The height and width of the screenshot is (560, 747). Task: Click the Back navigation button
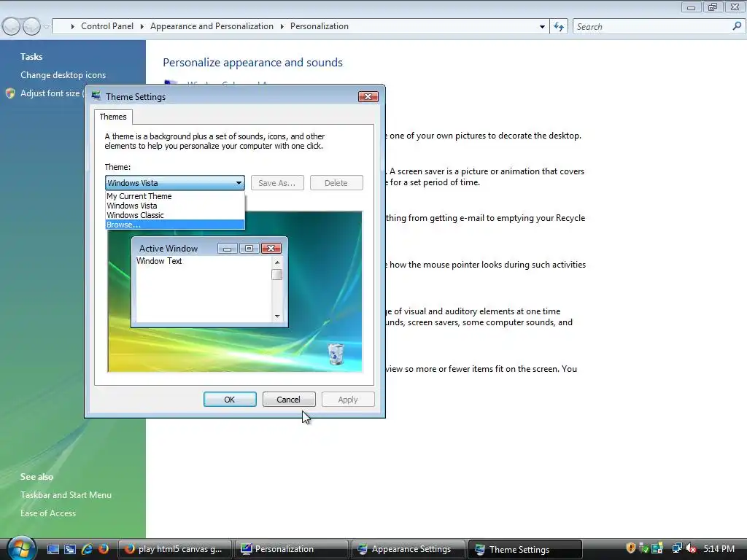pyautogui.click(x=11, y=26)
